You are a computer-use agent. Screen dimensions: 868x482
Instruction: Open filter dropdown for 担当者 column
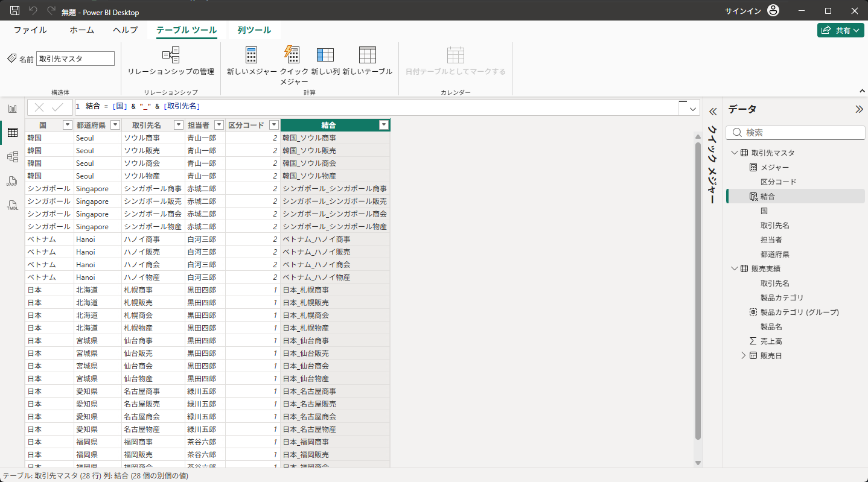coord(219,125)
